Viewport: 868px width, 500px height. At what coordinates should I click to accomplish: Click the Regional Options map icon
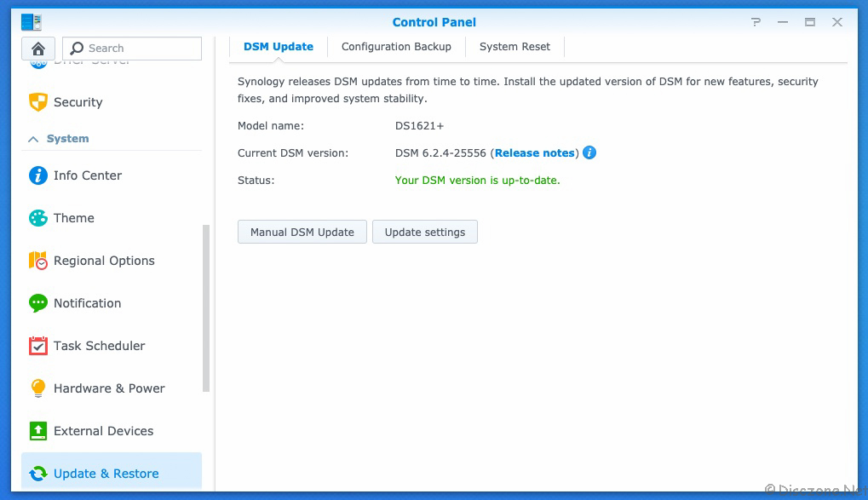point(38,261)
